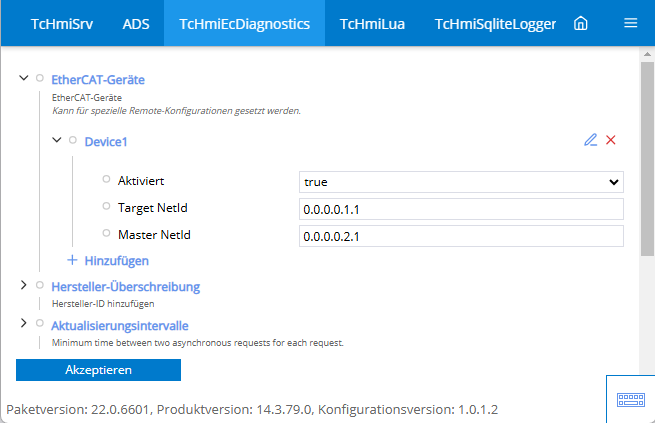
Task: Click the circle marker next to Target NetId
Action: click(106, 207)
